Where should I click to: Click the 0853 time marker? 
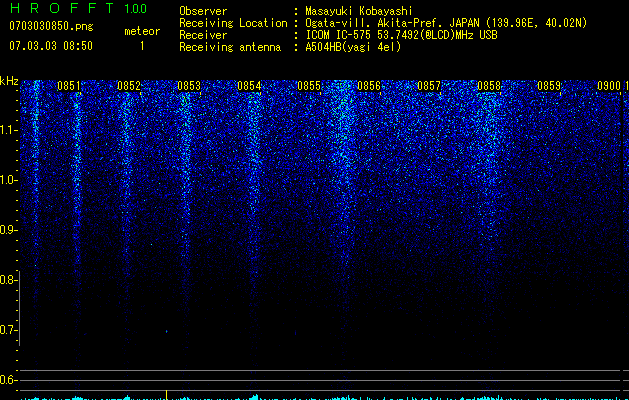coord(189,86)
